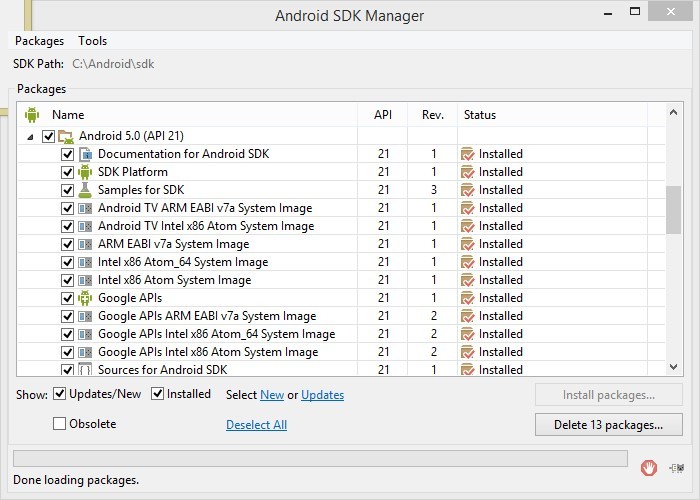This screenshot has width=700, height=500.
Task: Select the Android TV ARM EABI v7a System Image row
Action: pyautogui.click(x=342, y=208)
